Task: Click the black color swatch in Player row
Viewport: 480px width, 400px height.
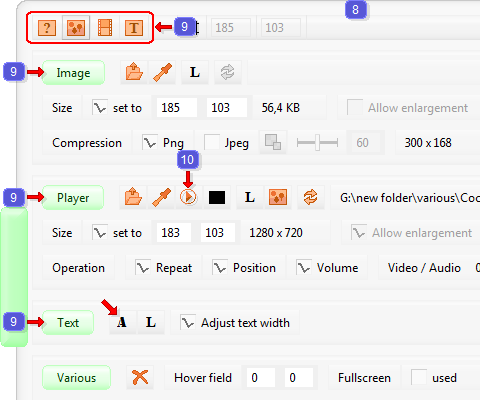Action: click(217, 197)
